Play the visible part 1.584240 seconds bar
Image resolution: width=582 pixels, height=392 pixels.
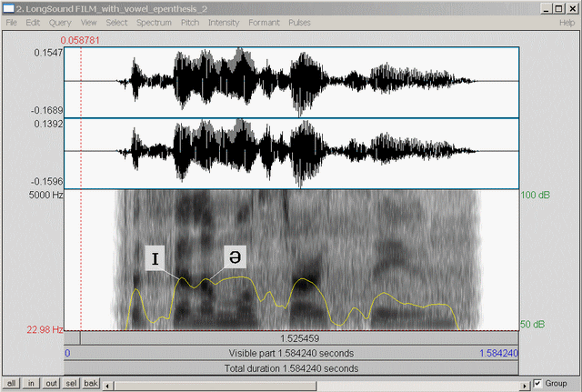pos(291,353)
